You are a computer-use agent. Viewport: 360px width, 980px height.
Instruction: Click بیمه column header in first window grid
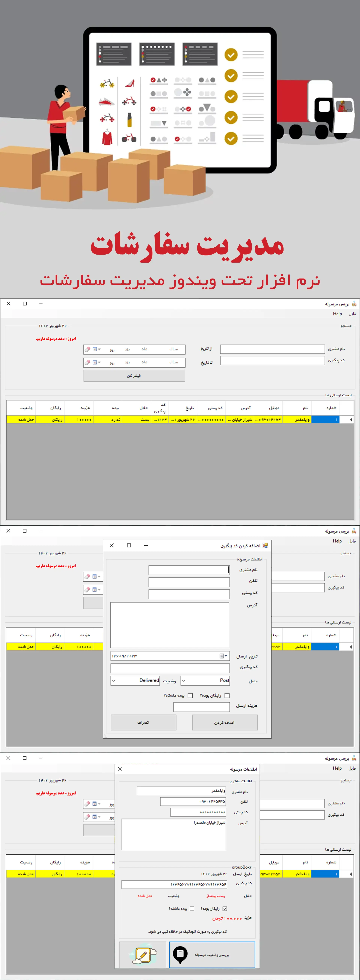[x=108, y=408]
